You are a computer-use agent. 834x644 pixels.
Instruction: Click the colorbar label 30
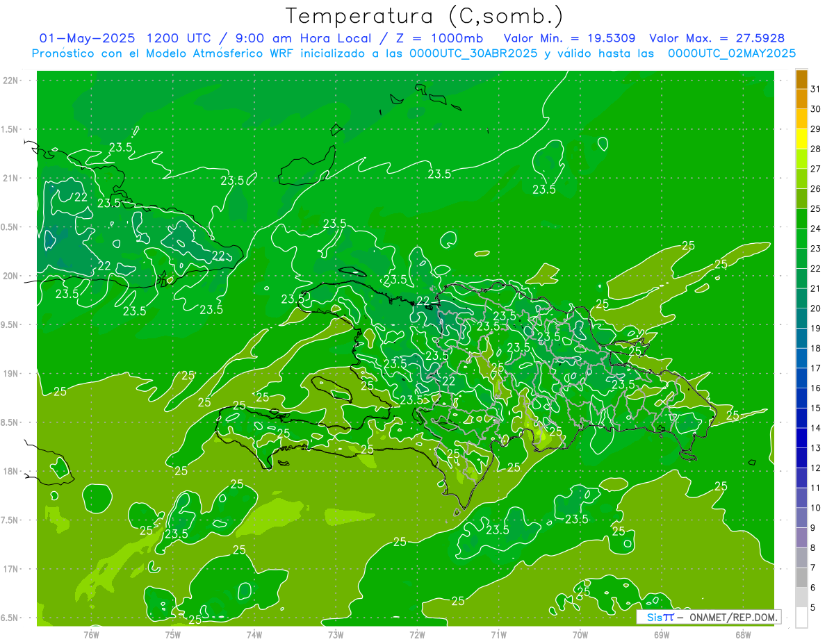click(x=816, y=109)
